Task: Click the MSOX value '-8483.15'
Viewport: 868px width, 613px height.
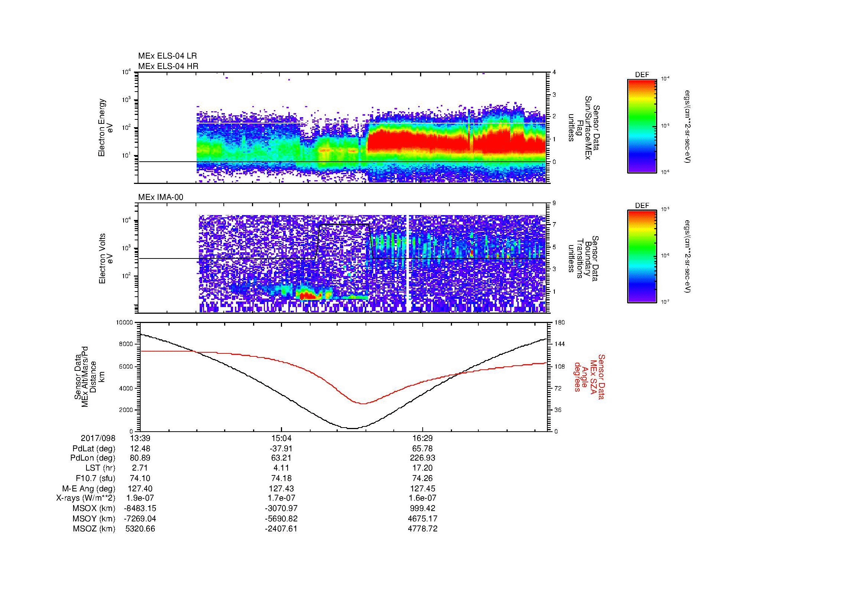Action: click(x=140, y=508)
